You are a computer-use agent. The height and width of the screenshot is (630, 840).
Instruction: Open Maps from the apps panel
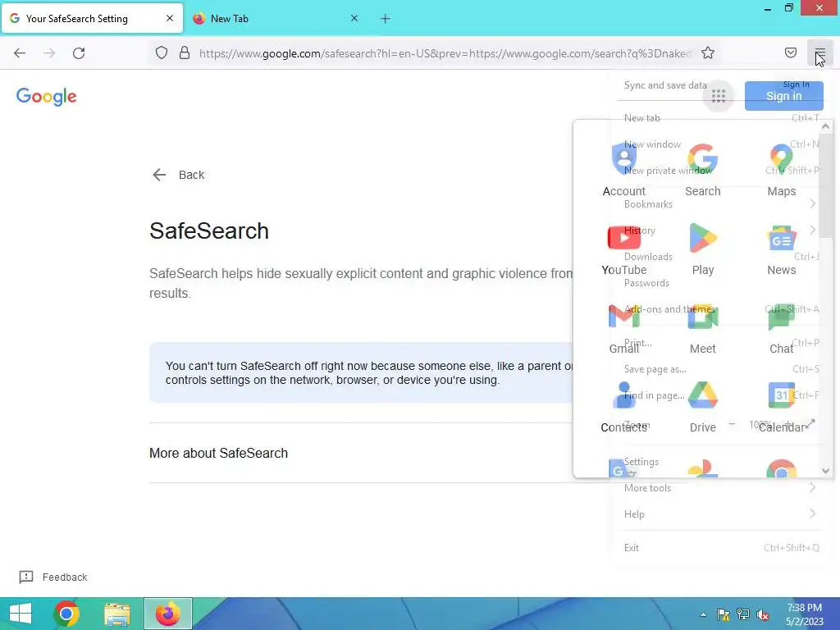(x=782, y=170)
